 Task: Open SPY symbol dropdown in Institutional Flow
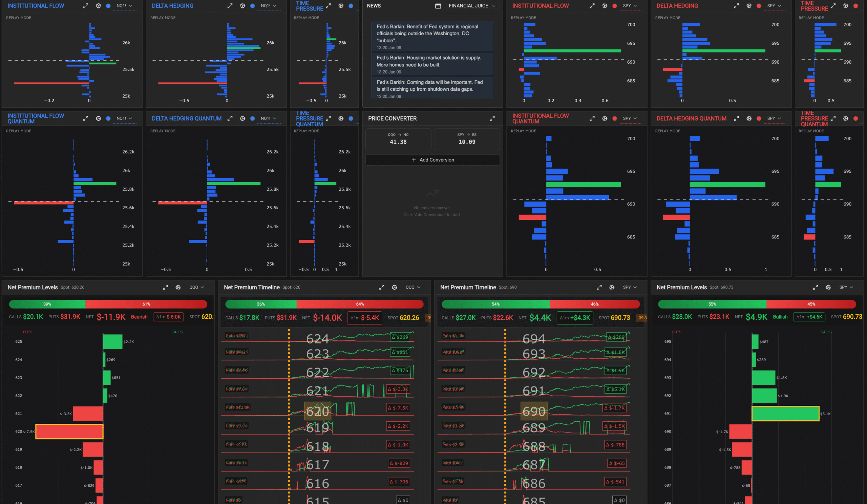(630, 6)
